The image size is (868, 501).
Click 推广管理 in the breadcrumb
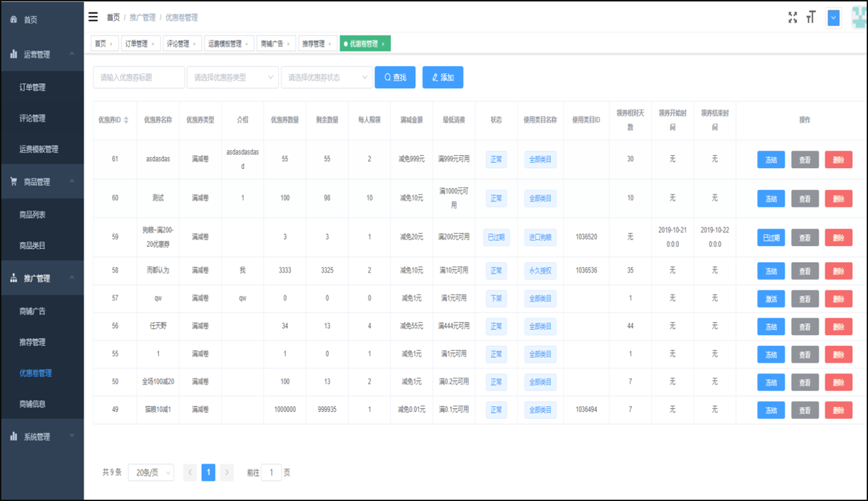pos(142,18)
